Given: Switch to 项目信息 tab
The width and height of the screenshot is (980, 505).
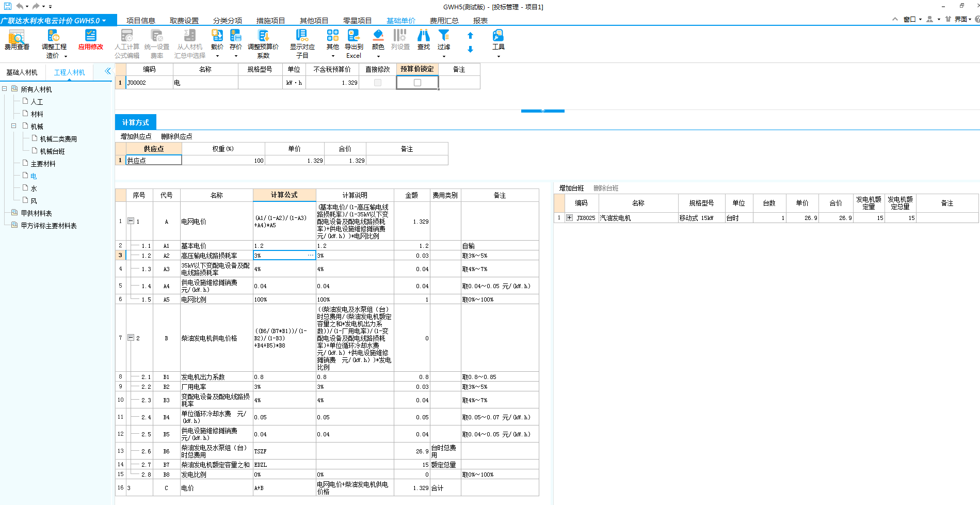Looking at the screenshot, I should (141, 21).
